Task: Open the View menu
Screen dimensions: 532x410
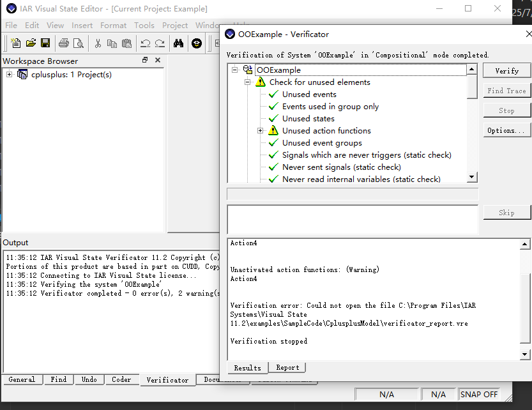Action: coord(56,26)
